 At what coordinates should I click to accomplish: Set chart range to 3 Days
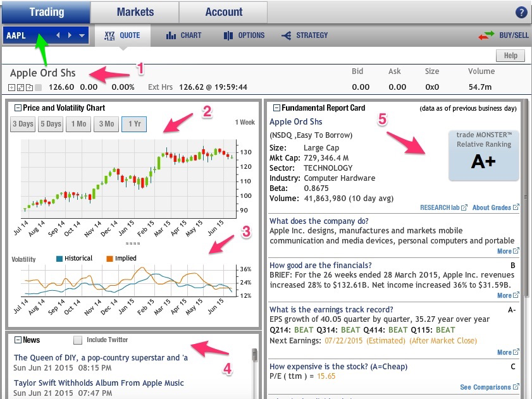[23, 124]
